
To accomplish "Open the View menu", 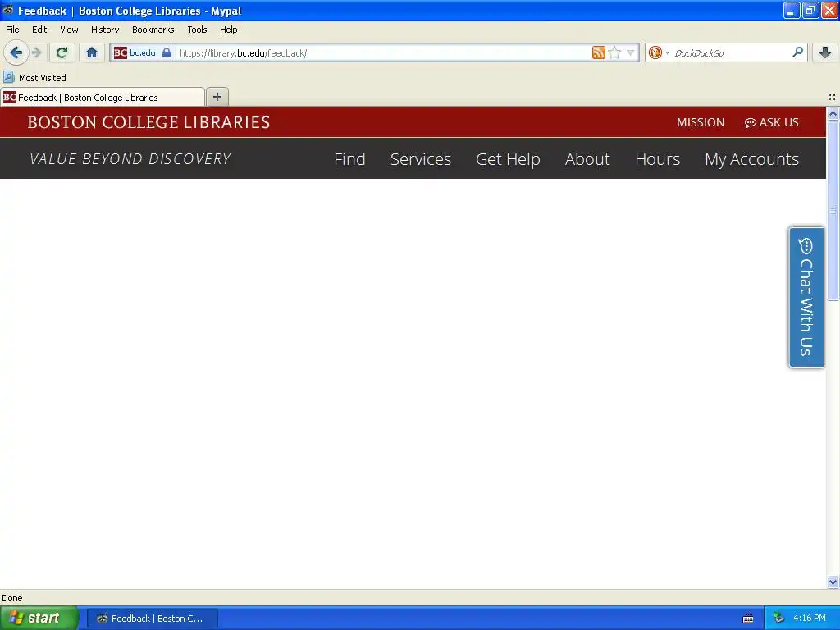I will click(x=69, y=30).
